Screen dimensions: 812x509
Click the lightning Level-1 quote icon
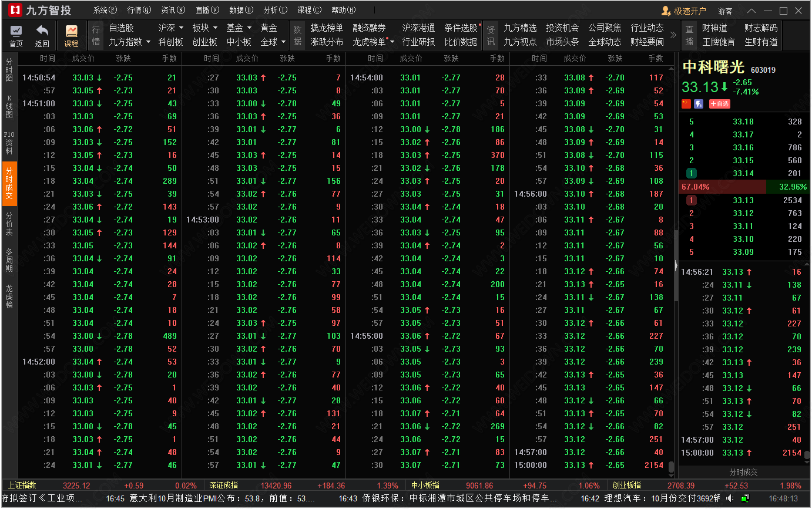click(x=699, y=104)
